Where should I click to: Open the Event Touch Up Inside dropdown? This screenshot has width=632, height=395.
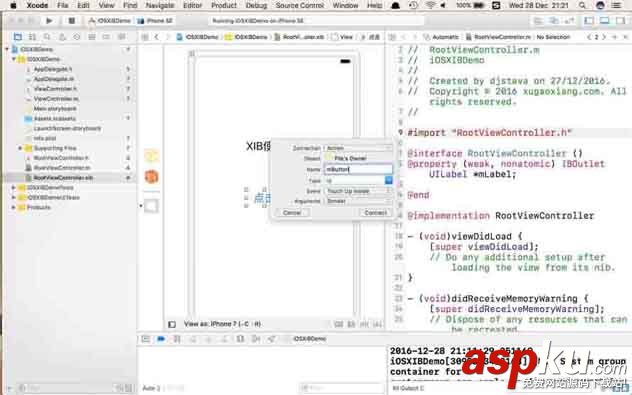[358, 191]
